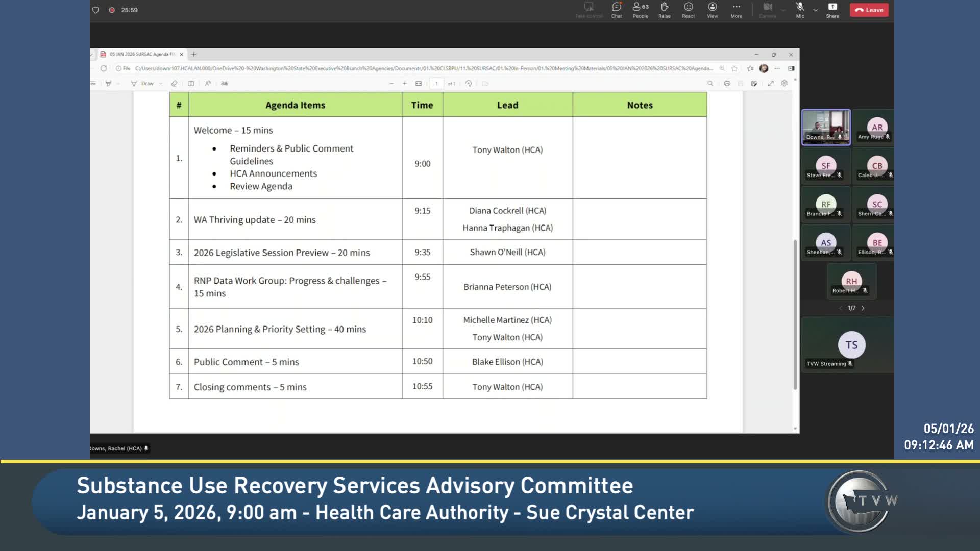Viewport: 980px width, 551px height.
Task: Click the Share screen icon
Action: [x=832, y=10]
